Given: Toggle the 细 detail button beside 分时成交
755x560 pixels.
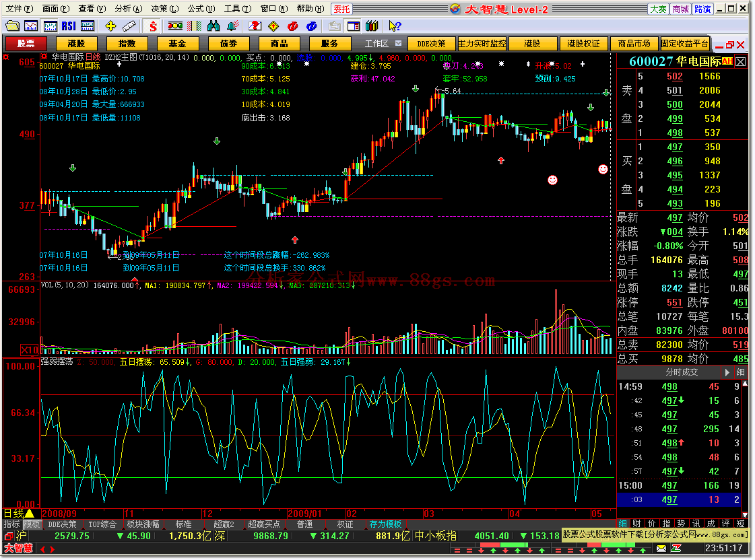Looking at the screenshot, I should click(741, 372).
